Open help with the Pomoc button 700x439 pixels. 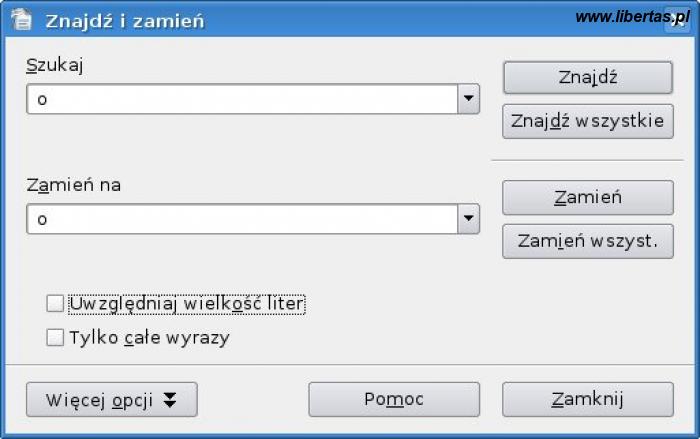pos(394,399)
